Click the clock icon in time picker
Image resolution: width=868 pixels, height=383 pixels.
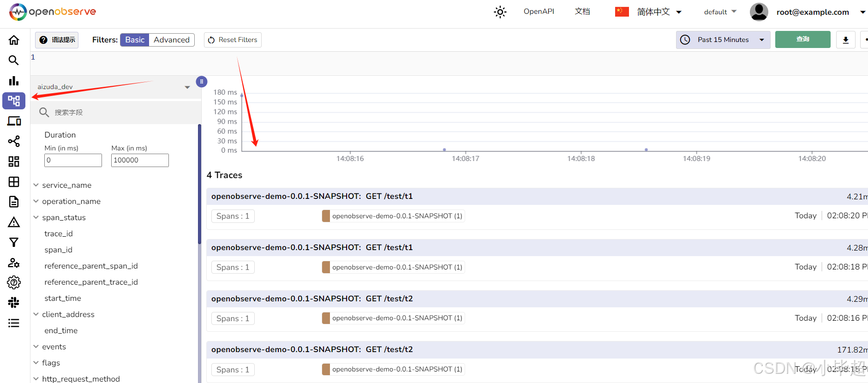tap(685, 40)
